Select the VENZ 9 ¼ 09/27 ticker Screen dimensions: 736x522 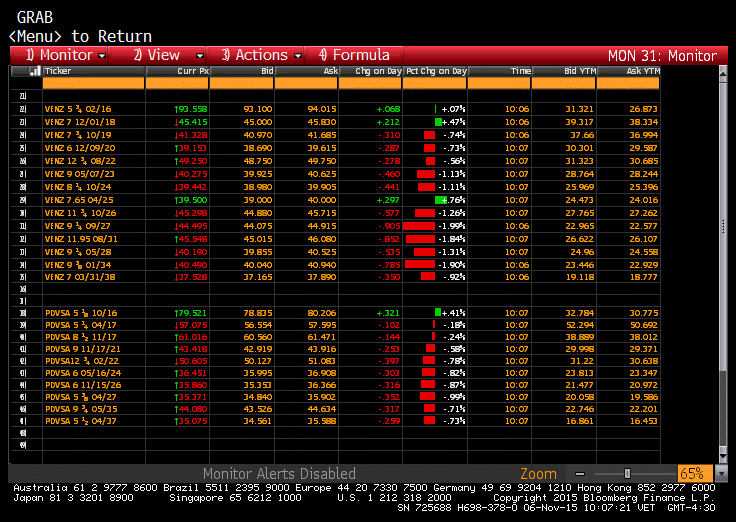[x=77, y=226]
